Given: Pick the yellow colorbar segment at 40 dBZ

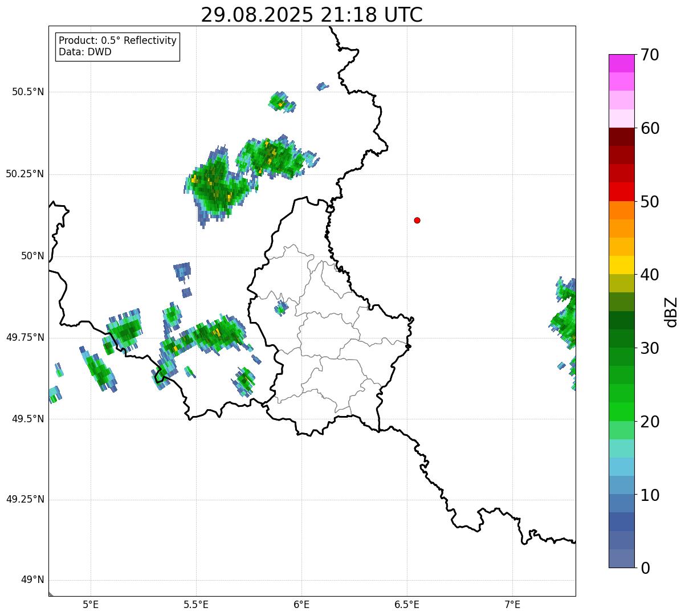Looking at the screenshot, I should (x=622, y=265).
